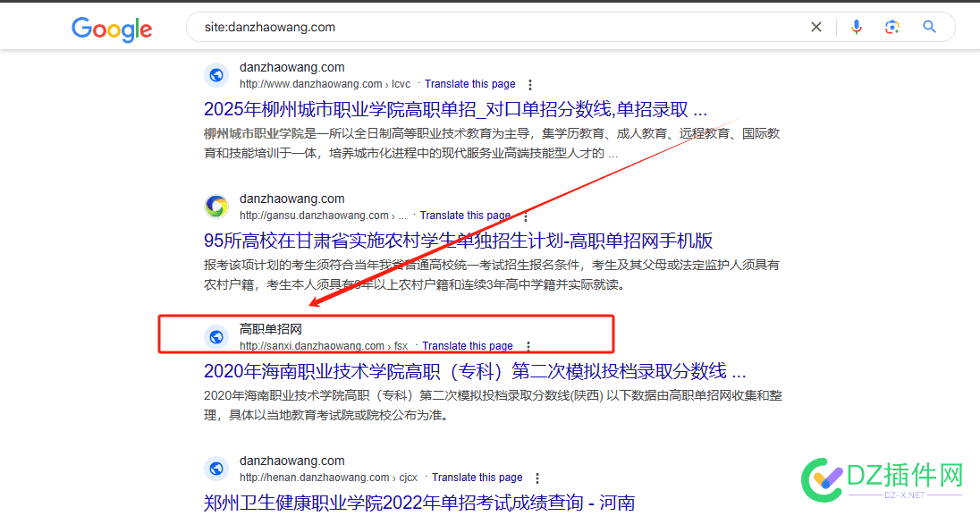Open result 2020年海南职业技术学院高职（专科）

click(475, 371)
